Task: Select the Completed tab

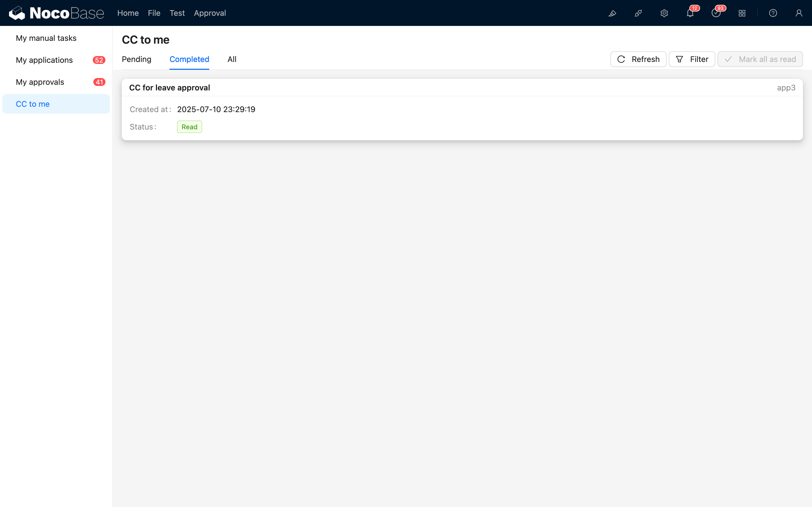Action: click(189, 59)
